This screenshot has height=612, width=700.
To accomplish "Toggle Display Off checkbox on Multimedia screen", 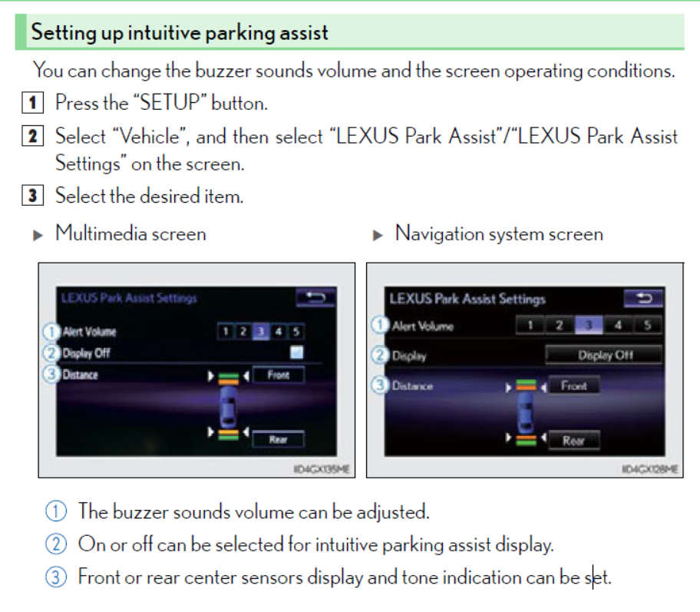I will coord(296,352).
